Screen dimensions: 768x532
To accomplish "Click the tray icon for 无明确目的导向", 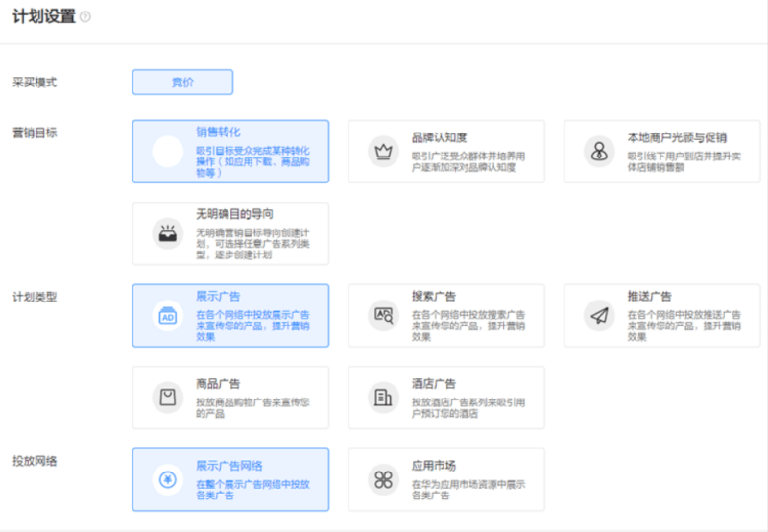I will tap(167, 233).
